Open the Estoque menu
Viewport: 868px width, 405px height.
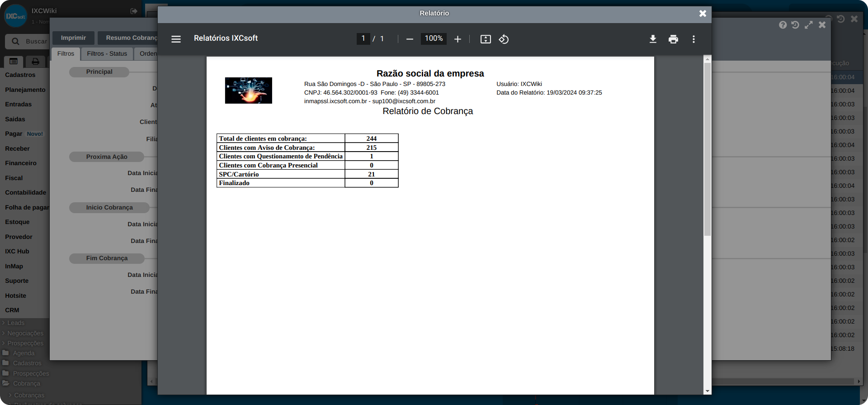pyautogui.click(x=17, y=222)
